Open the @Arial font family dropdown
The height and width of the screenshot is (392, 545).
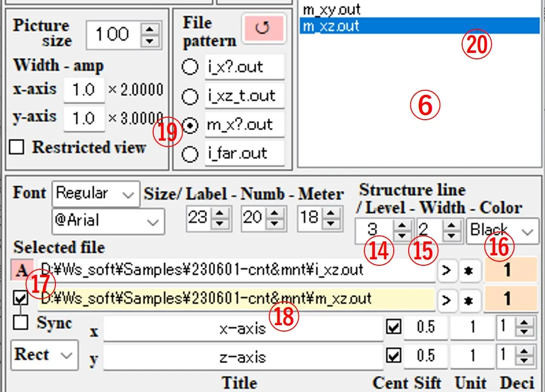[108, 221]
